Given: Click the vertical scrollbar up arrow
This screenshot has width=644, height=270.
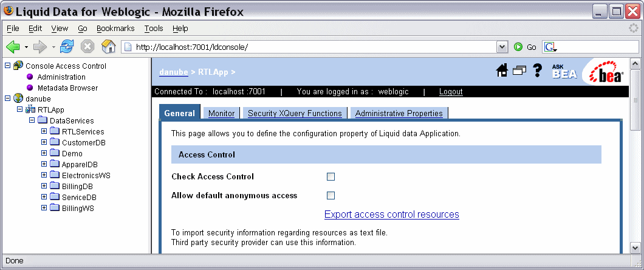Looking at the screenshot, I should pos(635,64).
